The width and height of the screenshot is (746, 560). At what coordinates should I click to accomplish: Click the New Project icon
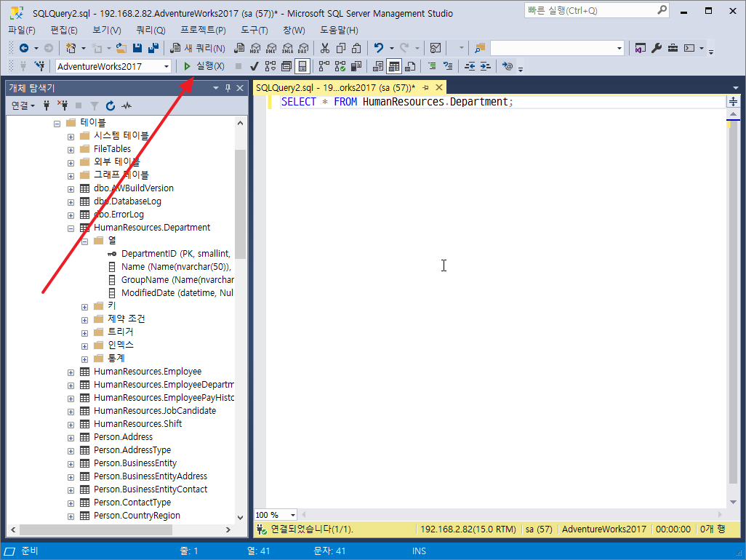coord(71,48)
